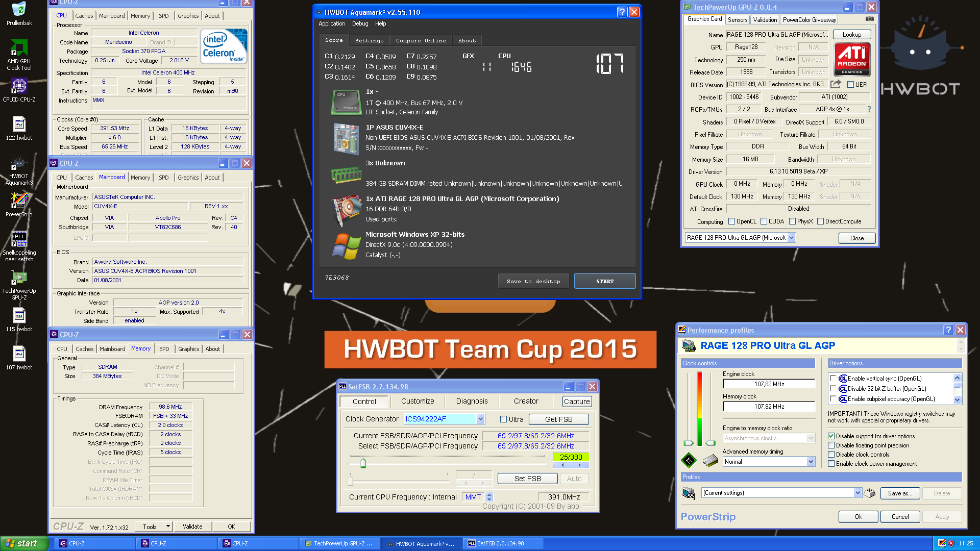Uncheck Disable support for driver options
The image size is (980, 551).
(831, 436)
